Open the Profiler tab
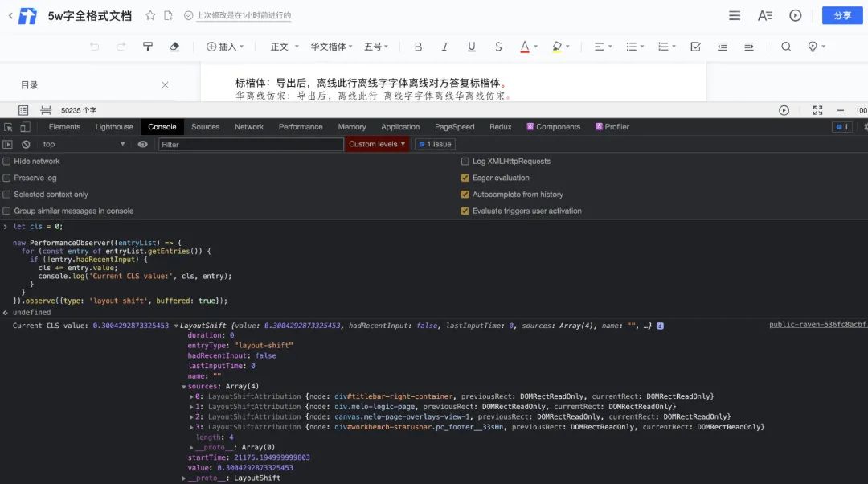Viewport: 868px width, 484px height. tap(612, 127)
